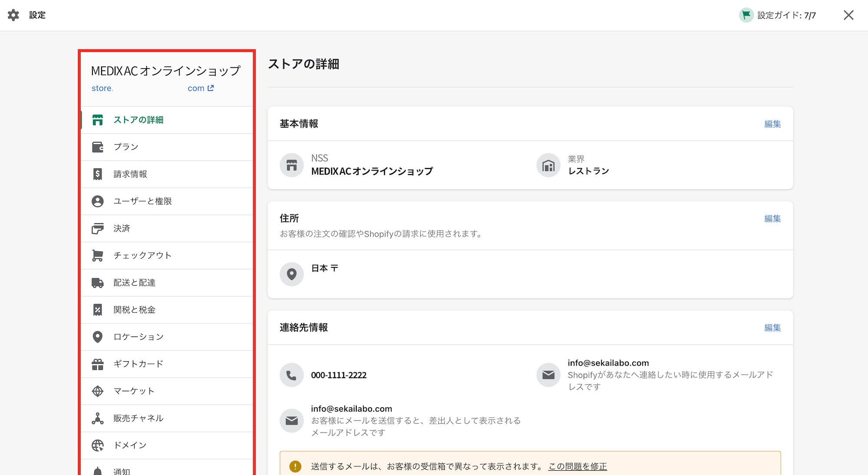
Task: Edit the 基本情報 section
Action: click(x=773, y=124)
